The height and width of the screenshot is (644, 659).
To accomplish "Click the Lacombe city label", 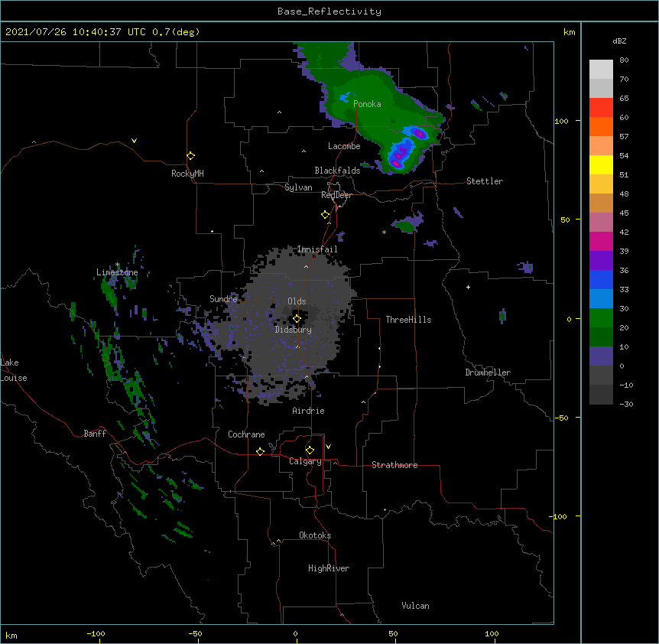I will (x=344, y=146).
